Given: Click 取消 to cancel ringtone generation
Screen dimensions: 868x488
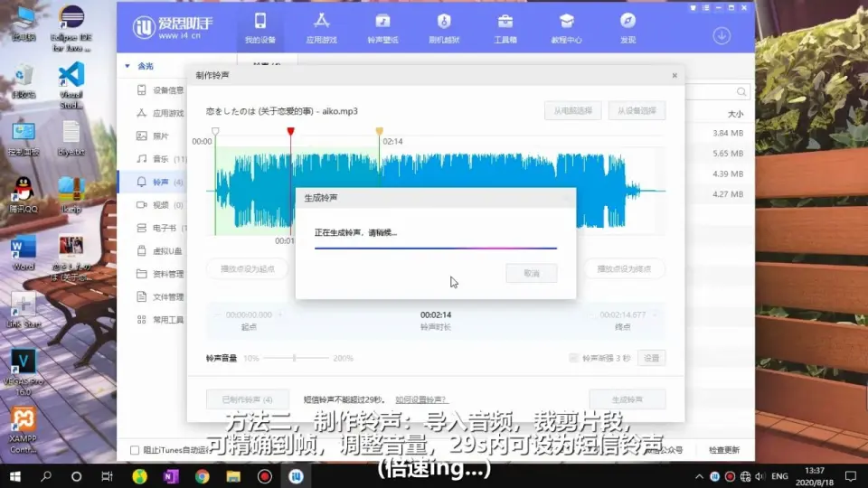Looking at the screenshot, I should click(x=531, y=273).
